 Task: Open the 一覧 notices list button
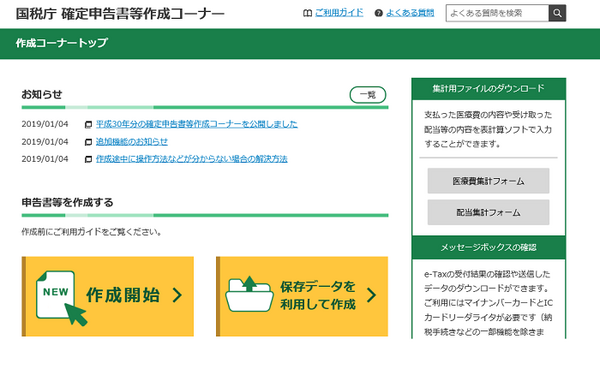(368, 95)
